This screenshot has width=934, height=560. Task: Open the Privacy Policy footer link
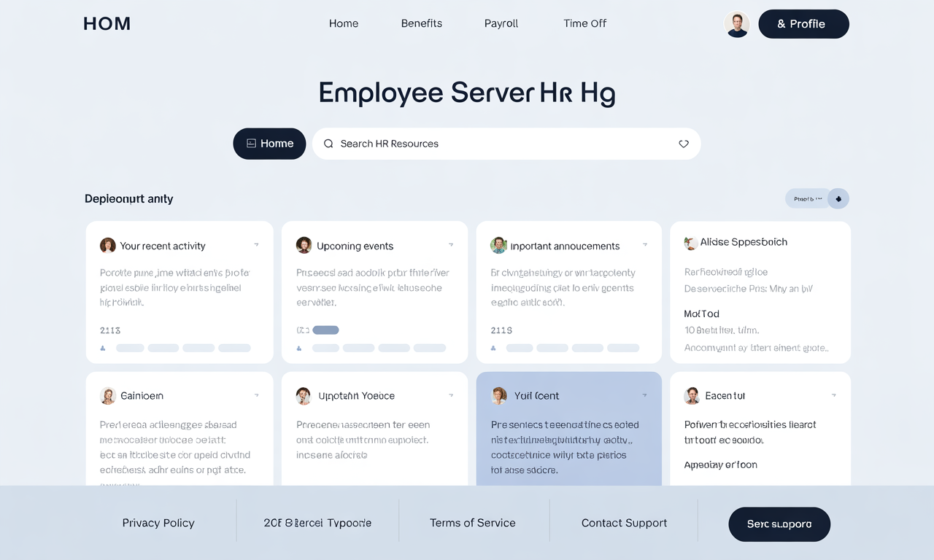(158, 523)
